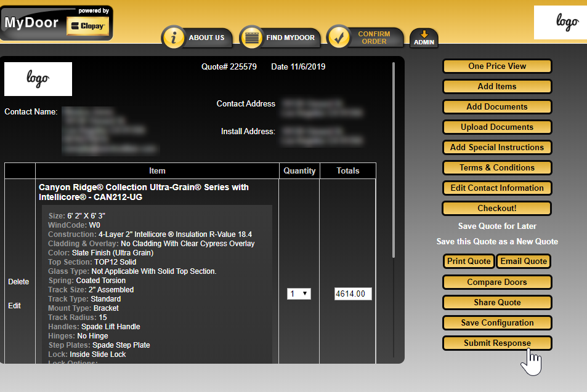Click the Item column header
Viewport: 587px width, 392px height.
pos(157,170)
